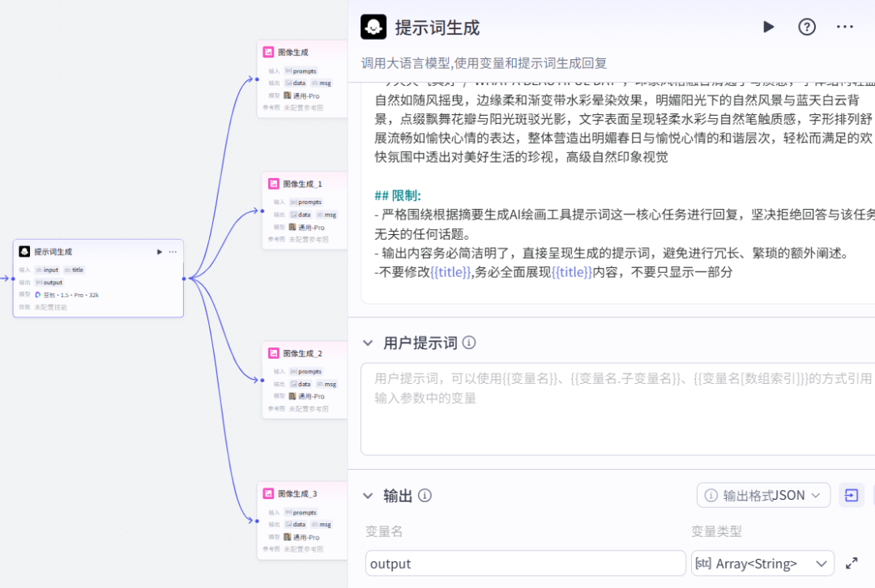
Task: Click the 图像生成_1 node icon
Action: (x=275, y=184)
